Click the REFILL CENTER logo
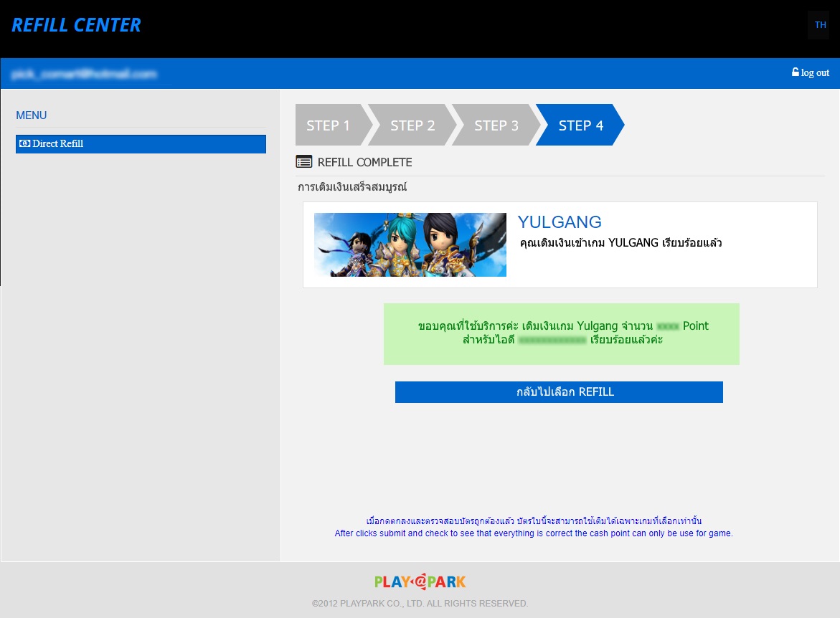Screen dimensions: 840x618 click(x=76, y=25)
